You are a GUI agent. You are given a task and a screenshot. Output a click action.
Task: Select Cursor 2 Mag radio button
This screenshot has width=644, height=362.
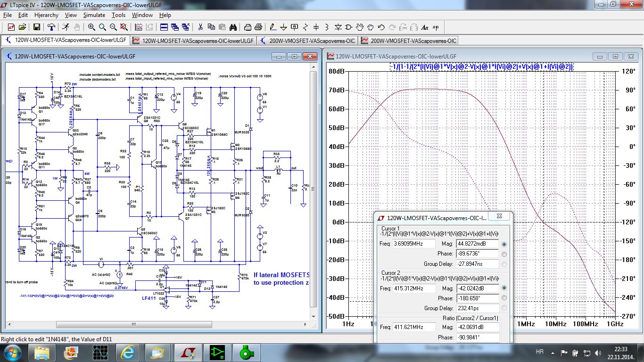(504, 288)
